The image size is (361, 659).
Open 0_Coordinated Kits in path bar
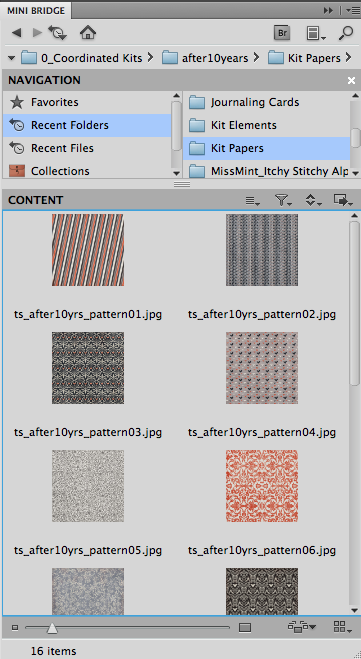[x=82, y=58]
